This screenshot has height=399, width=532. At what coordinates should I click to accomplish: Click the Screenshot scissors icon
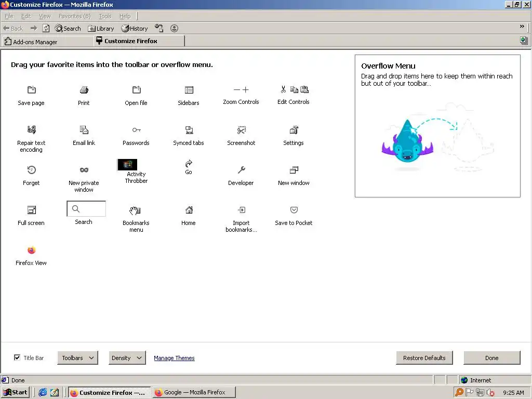[241, 129]
